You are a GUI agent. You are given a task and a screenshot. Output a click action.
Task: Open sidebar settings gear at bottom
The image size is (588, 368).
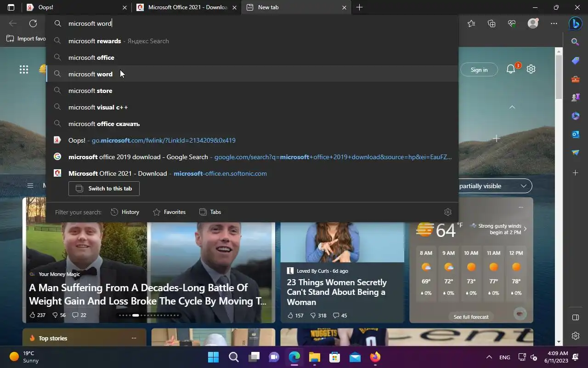(575, 336)
